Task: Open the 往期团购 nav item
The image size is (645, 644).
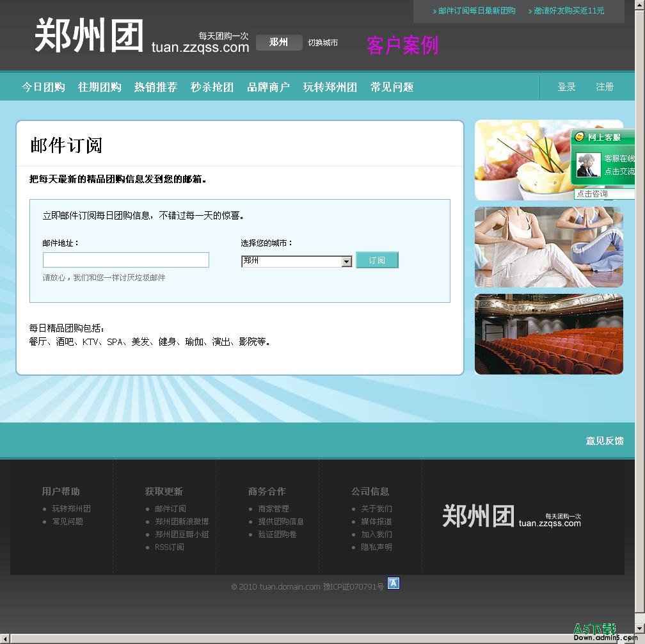Action: [x=100, y=87]
